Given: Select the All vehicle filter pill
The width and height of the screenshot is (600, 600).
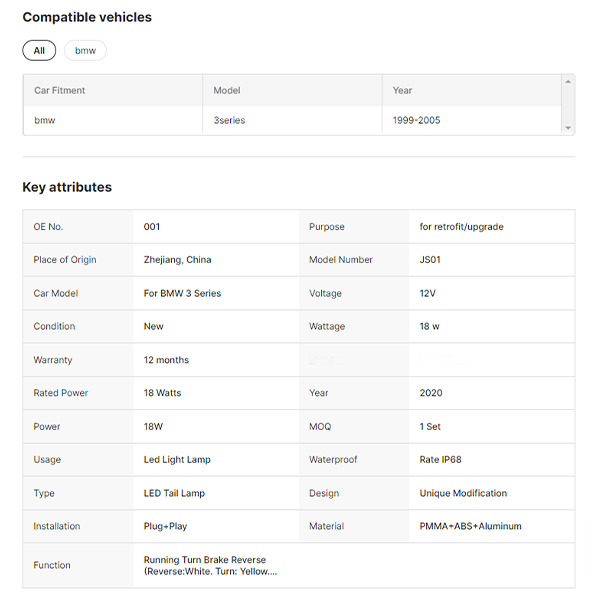Looking at the screenshot, I should click(39, 50).
